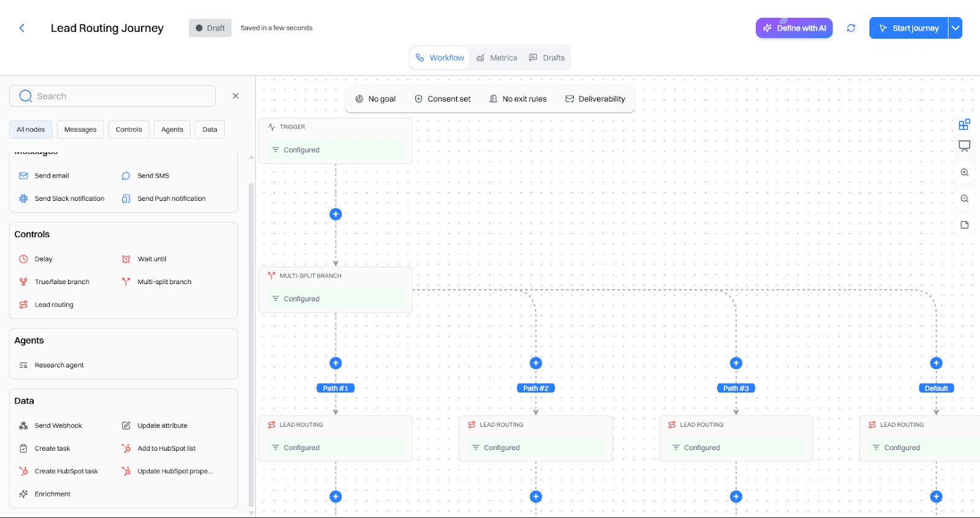Click the refresh sync icon
Image resolution: width=980 pixels, height=518 pixels.
click(x=851, y=28)
